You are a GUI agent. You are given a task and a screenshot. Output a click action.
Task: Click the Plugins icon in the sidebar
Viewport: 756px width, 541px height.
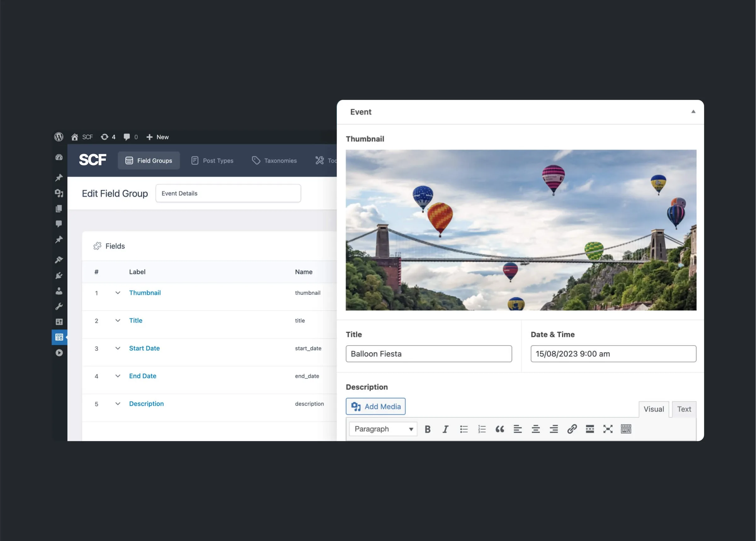click(x=59, y=276)
